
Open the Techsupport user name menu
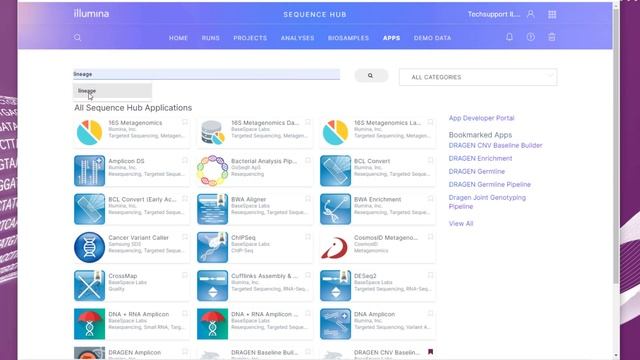tap(494, 14)
